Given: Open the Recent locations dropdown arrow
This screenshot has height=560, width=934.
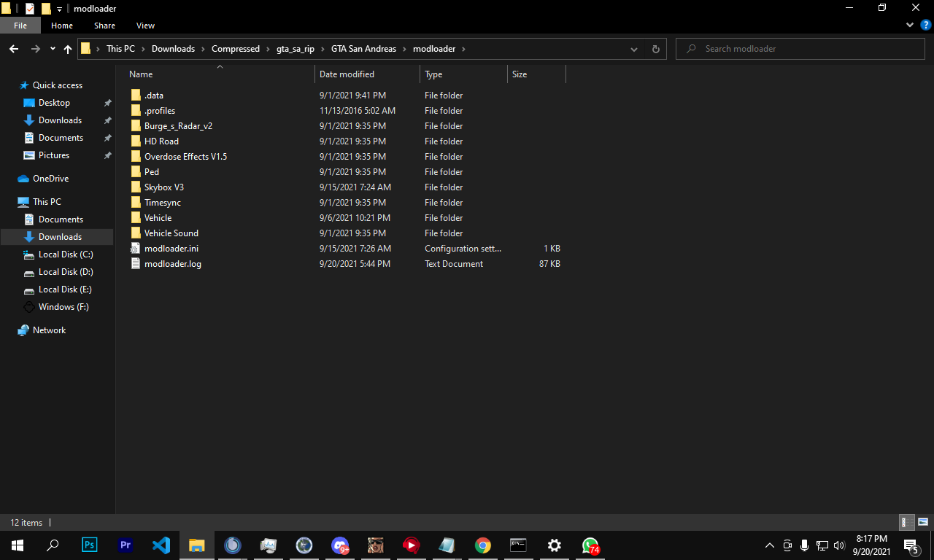Looking at the screenshot, I should [53, 49].
